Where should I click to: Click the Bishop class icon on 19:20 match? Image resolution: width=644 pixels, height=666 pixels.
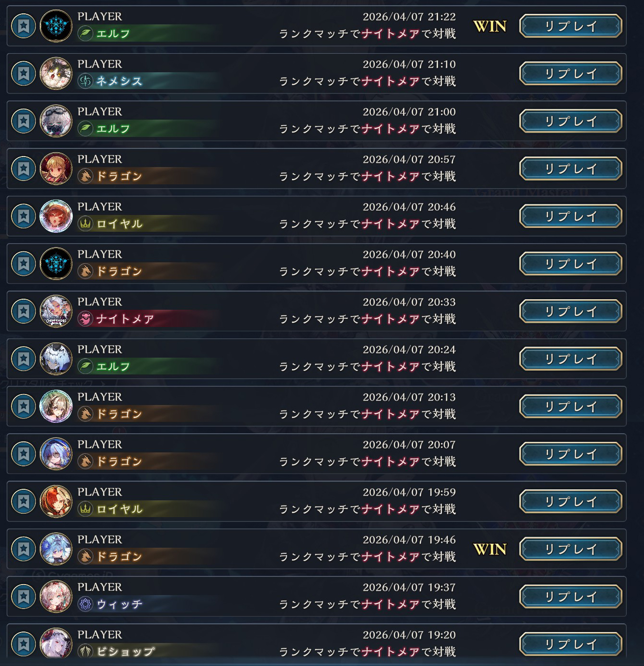coord(85,651)
